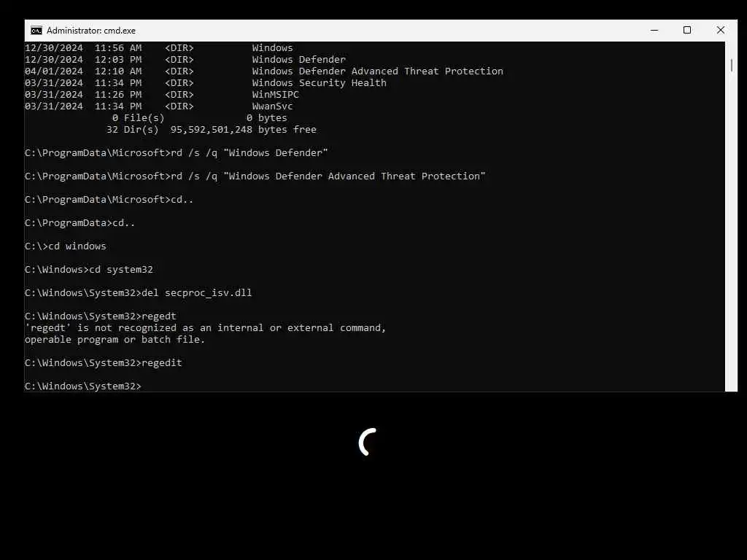This screenshot has height=560, width=747.
Task: Close the Administrator cmd.exe window
Action: (720, 31)
